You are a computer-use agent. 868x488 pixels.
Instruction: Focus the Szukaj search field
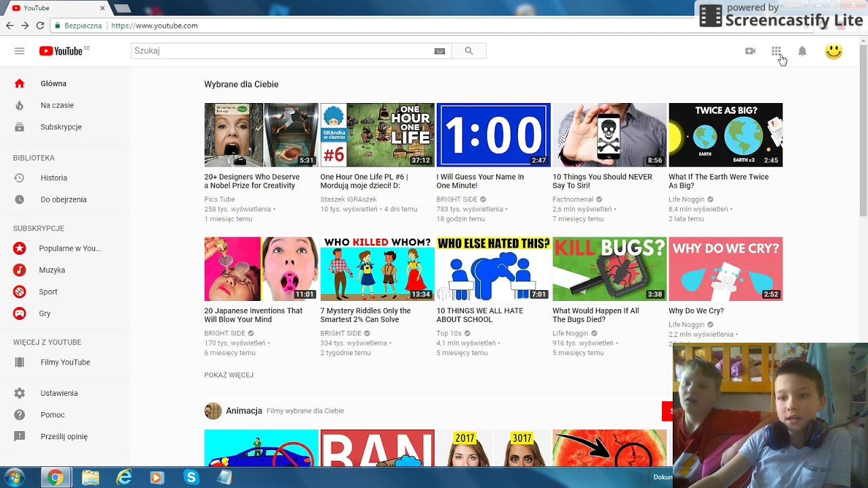pos(281,51)
